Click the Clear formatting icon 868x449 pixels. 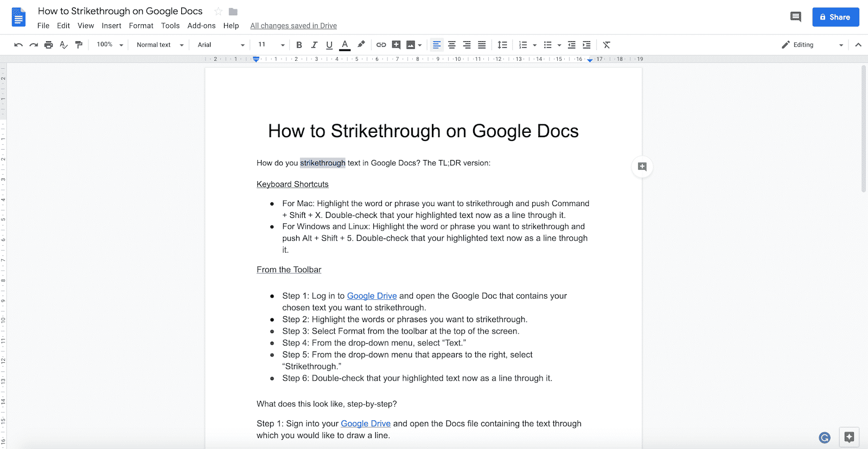[x=607, y=45]
